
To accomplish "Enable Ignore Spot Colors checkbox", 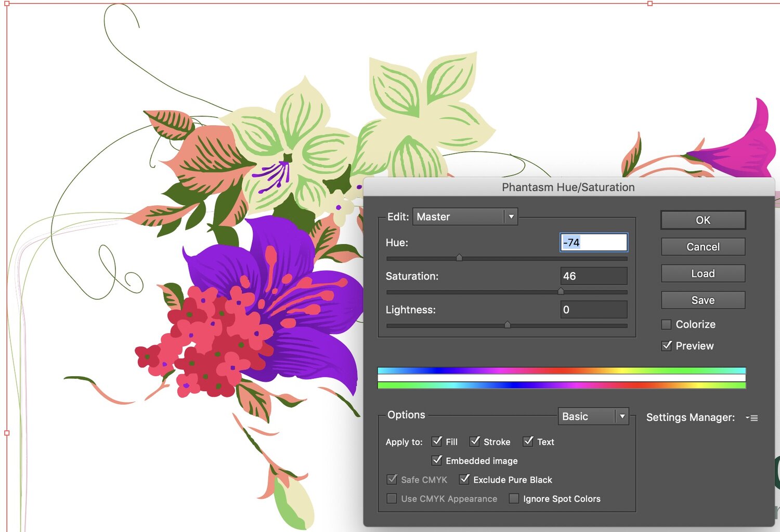I will [x=514, y=499].
